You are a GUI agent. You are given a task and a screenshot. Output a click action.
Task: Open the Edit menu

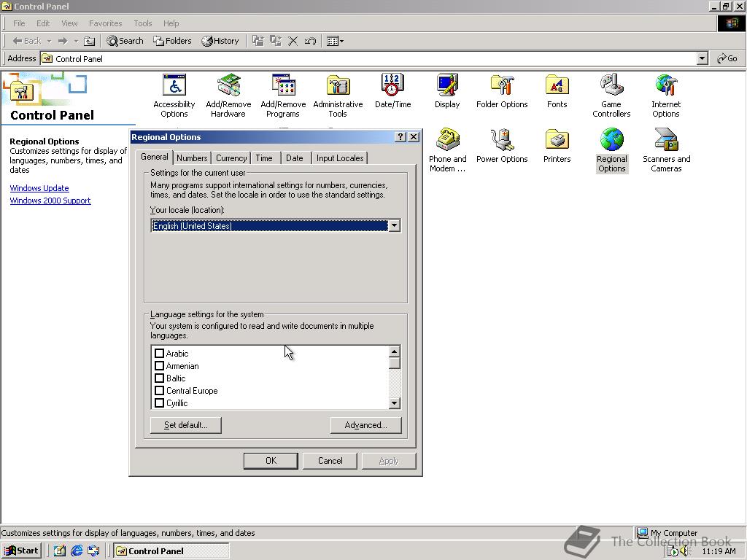point(43,23)
